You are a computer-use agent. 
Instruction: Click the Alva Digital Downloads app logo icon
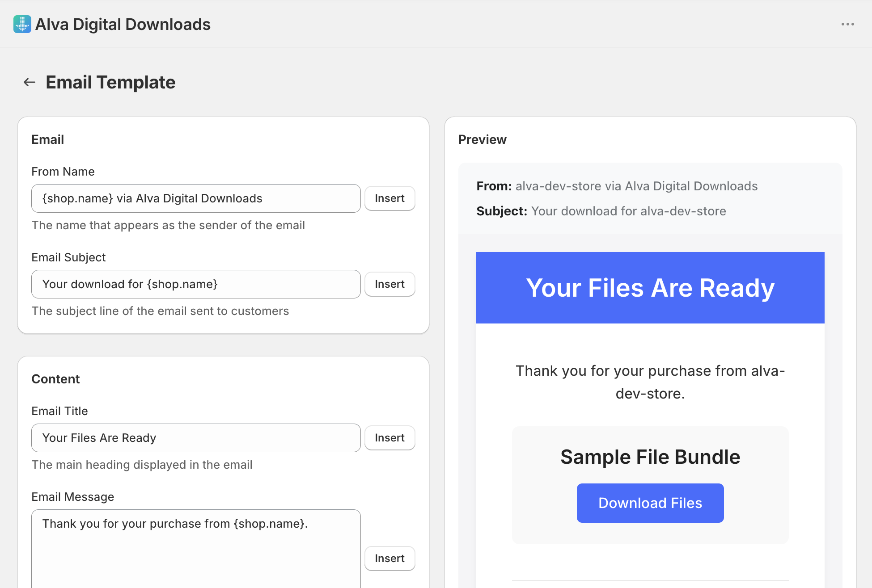[22, 24]
